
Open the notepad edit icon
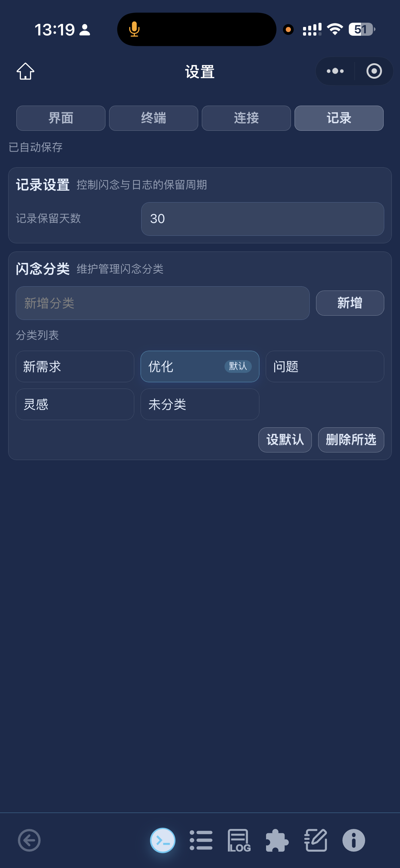(x=316, y=840)
